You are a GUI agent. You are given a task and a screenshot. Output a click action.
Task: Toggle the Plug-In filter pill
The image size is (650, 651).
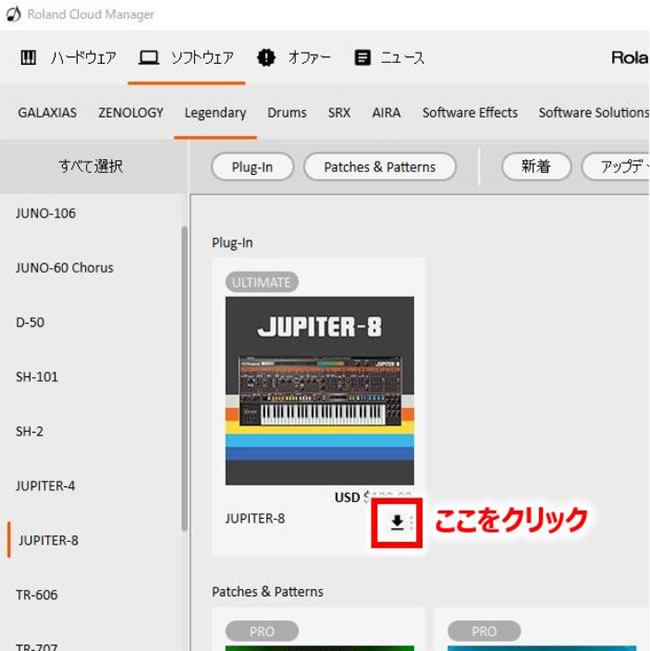[252, 167]
